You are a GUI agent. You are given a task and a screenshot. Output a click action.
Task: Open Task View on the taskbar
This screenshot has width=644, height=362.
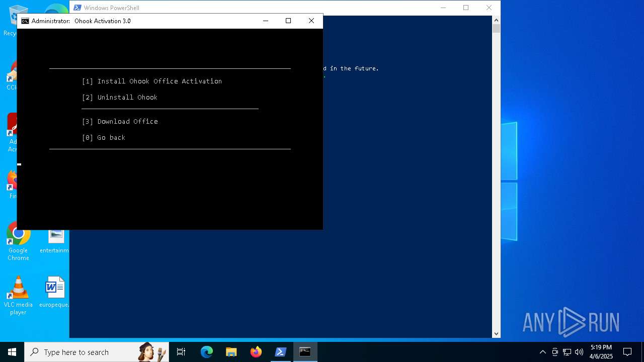181,352
